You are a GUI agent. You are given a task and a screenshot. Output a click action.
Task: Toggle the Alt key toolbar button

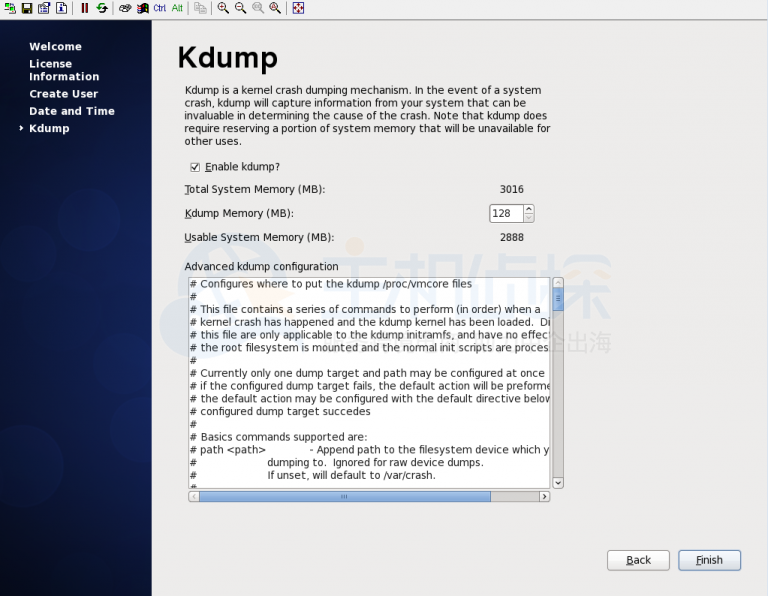tap(177, 8)
